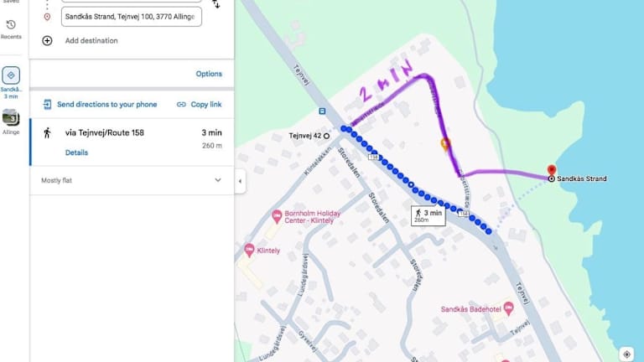Select the via Tejnvej/Route 158 walking route
The image size is (644, 362).
(132, 142)
